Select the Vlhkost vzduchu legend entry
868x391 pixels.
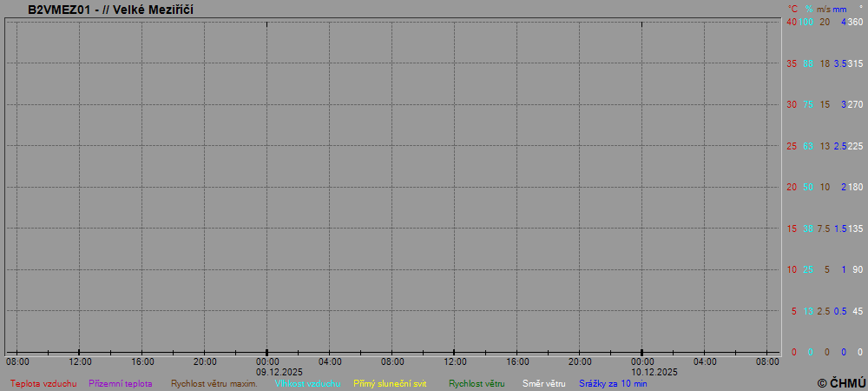click(x=307, y=383)
